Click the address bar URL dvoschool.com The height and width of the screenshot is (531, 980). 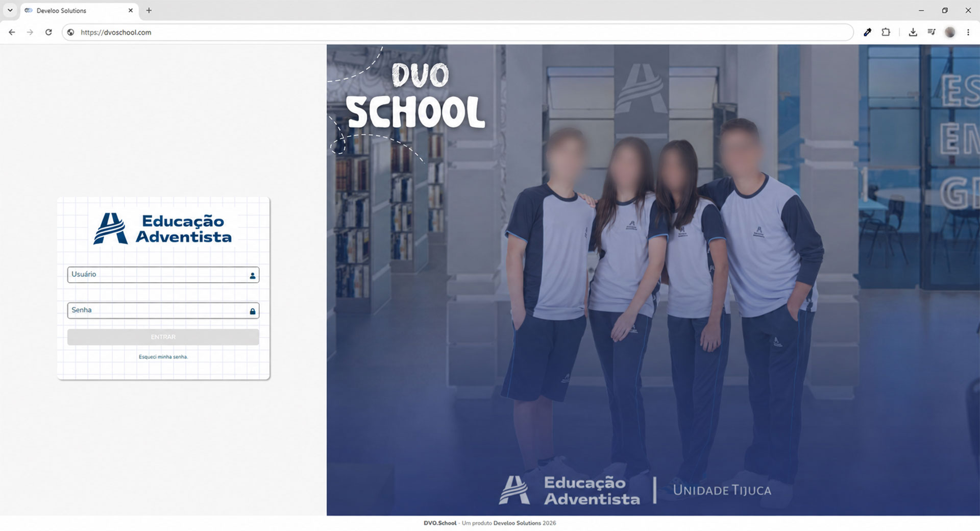[116, 32]
